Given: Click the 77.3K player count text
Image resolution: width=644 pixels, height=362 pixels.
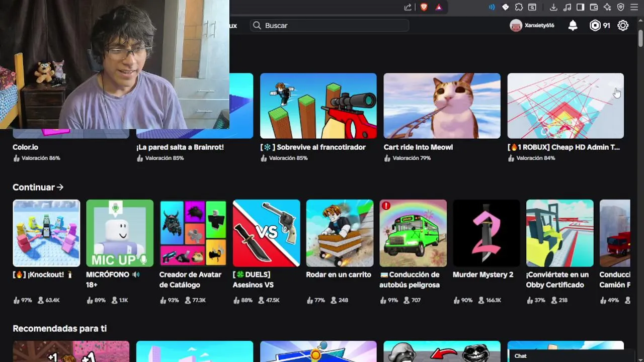Looking at the screenshot, I should coord(199,300).
